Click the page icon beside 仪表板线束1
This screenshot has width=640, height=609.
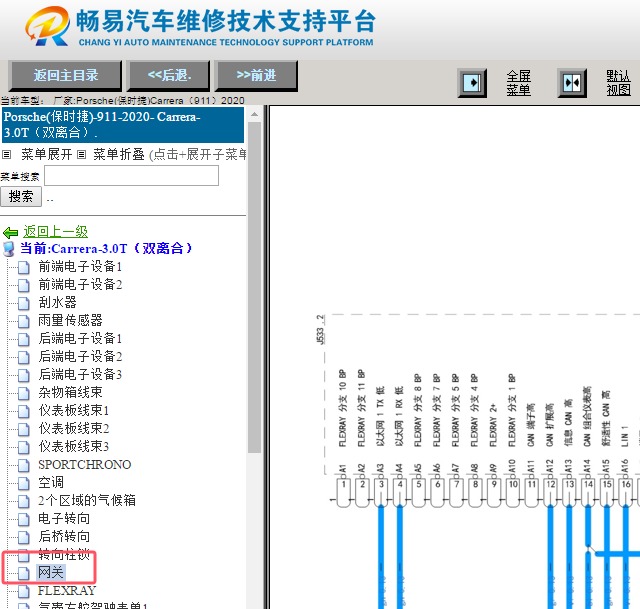[24, 411]
